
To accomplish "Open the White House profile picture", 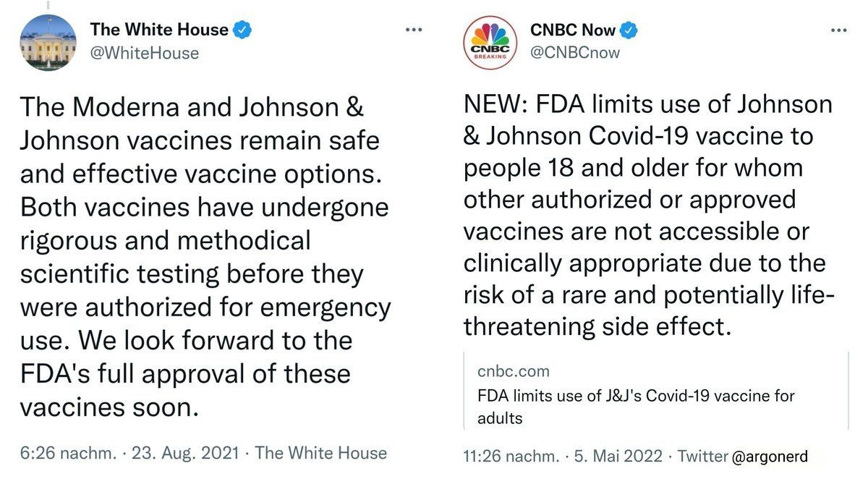I will coord(48,43).
